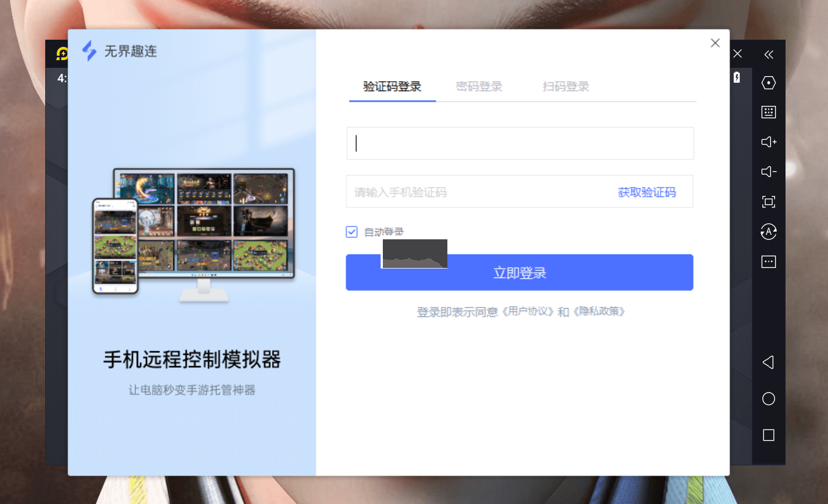
Task: Open the virtual gamepad settings icon
Action: pos(768,83)
